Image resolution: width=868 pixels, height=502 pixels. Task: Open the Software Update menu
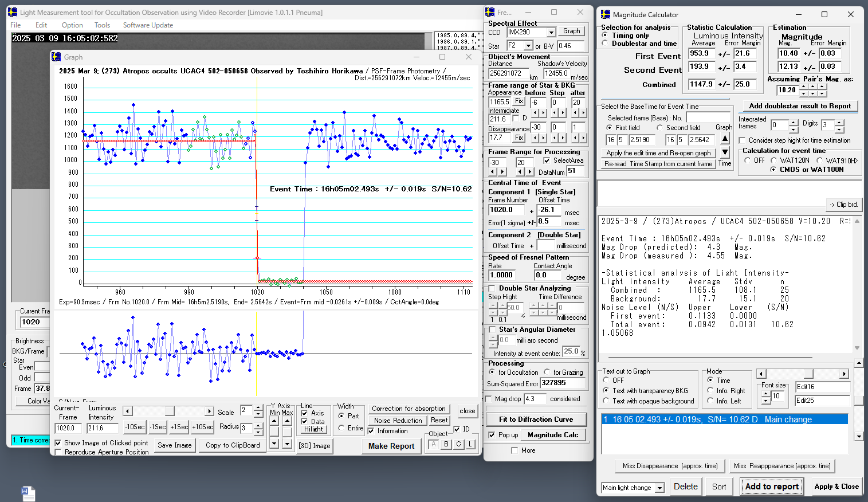[148, 25]
